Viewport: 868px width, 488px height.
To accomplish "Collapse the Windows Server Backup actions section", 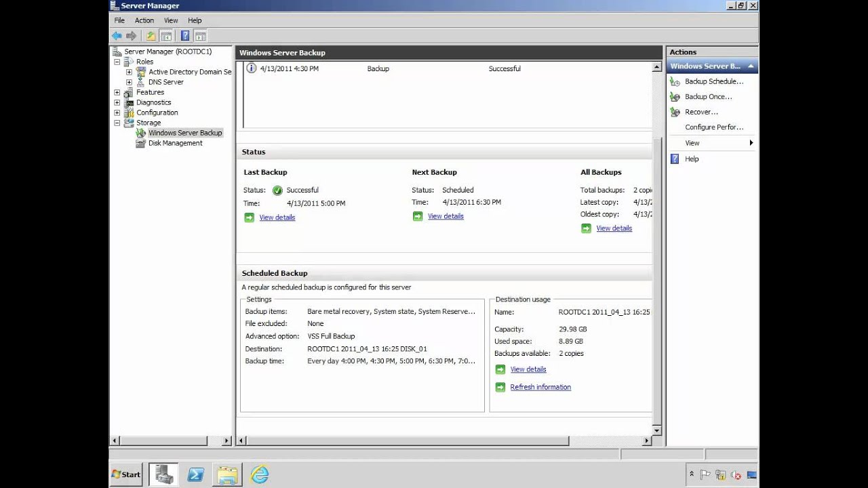I will 751,66.
